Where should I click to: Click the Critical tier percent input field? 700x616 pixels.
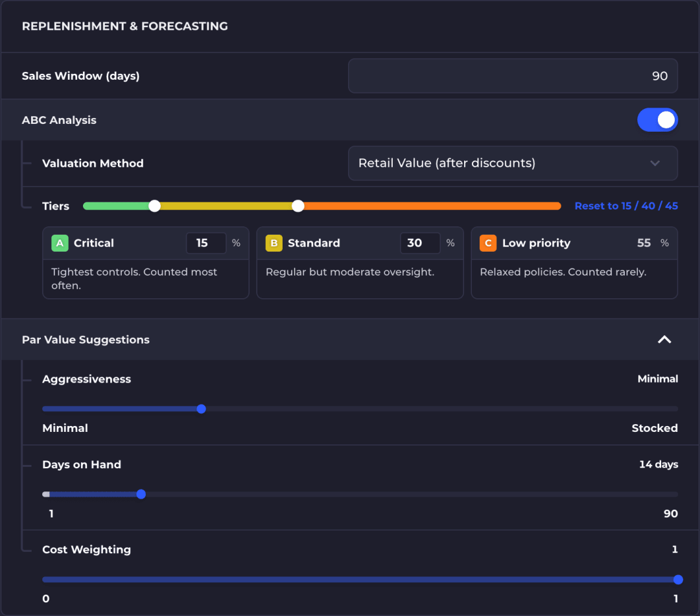[206, 243]
